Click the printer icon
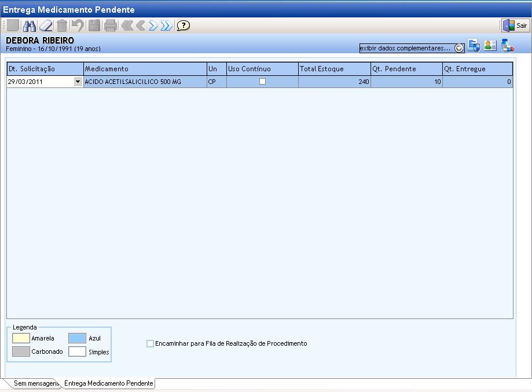532x392 pixels. (111, 26)
